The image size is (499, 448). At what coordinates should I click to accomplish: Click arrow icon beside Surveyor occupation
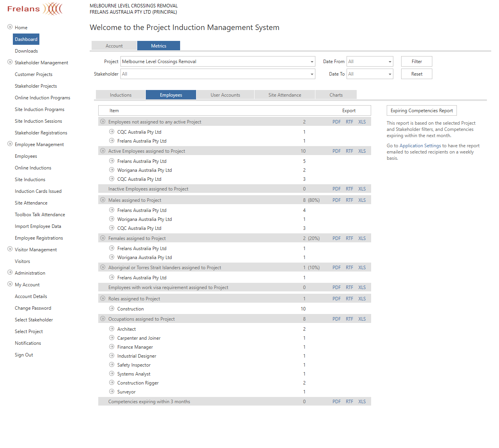point(111,392)
